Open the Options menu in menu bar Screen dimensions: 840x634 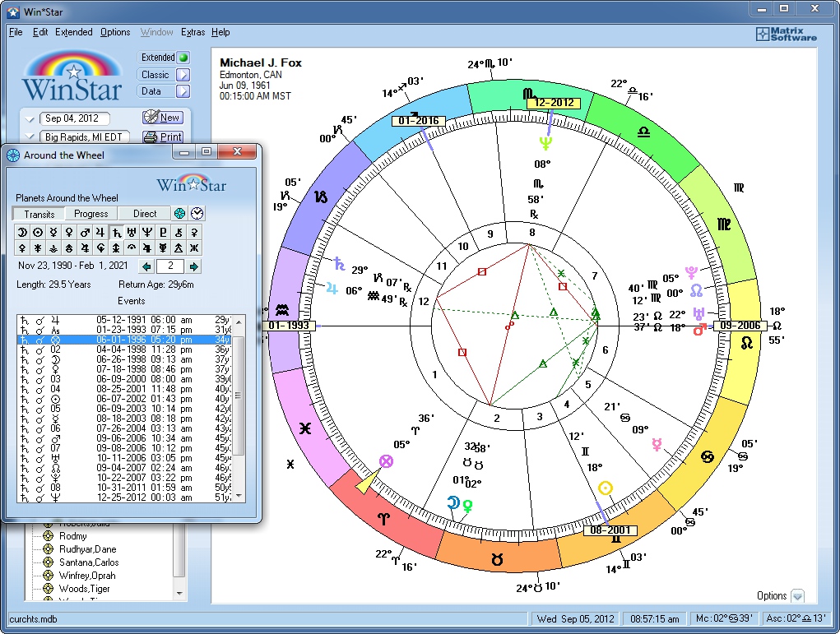coord(115,32)
